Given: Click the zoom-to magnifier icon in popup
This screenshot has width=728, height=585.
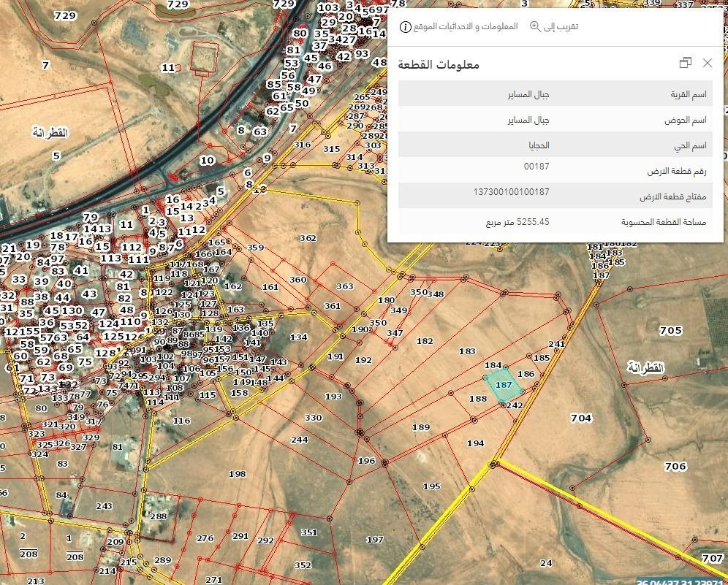Looking at the screenshot, I should pyautogui.click(x=535, y=26).
